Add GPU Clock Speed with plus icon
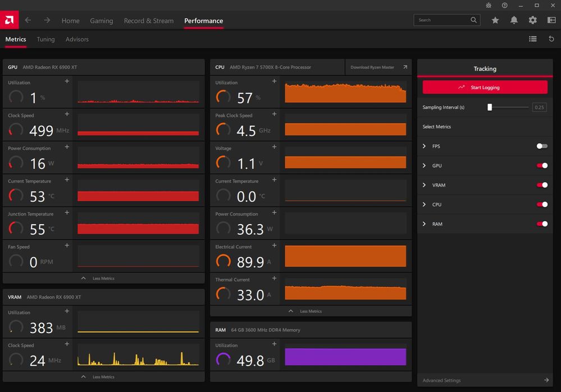 [67, 114]
